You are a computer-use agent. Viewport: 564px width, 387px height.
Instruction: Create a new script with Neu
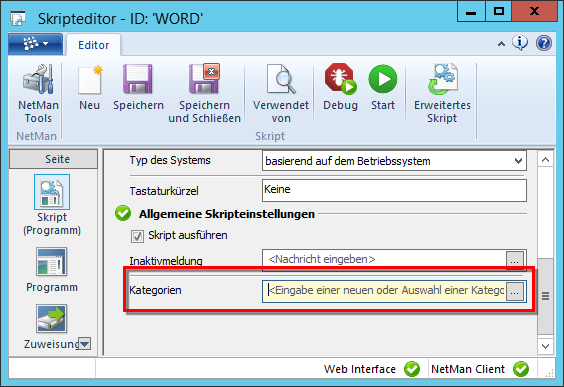89,87
